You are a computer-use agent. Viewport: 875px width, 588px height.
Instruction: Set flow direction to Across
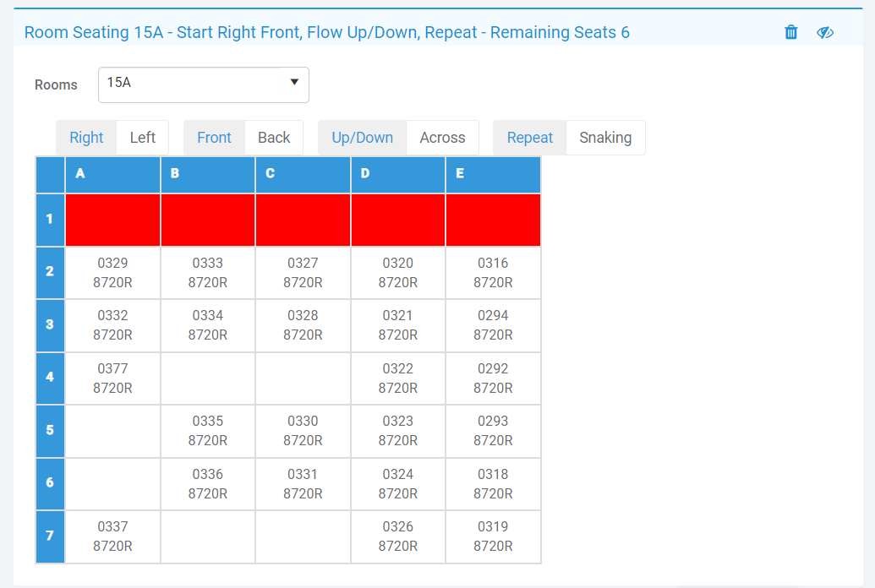[x=442, y=138]
